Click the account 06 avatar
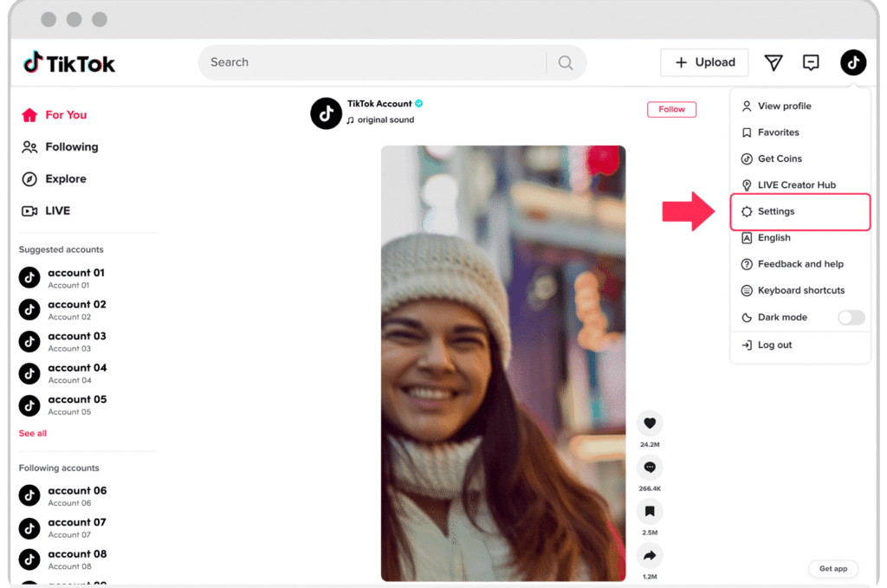 point(29,495)
